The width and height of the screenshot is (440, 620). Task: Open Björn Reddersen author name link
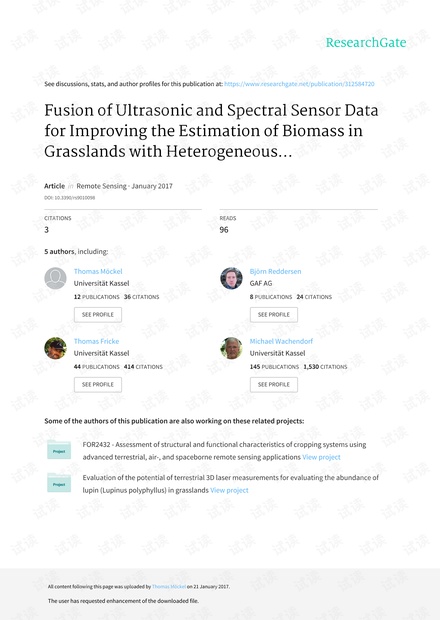275,271
